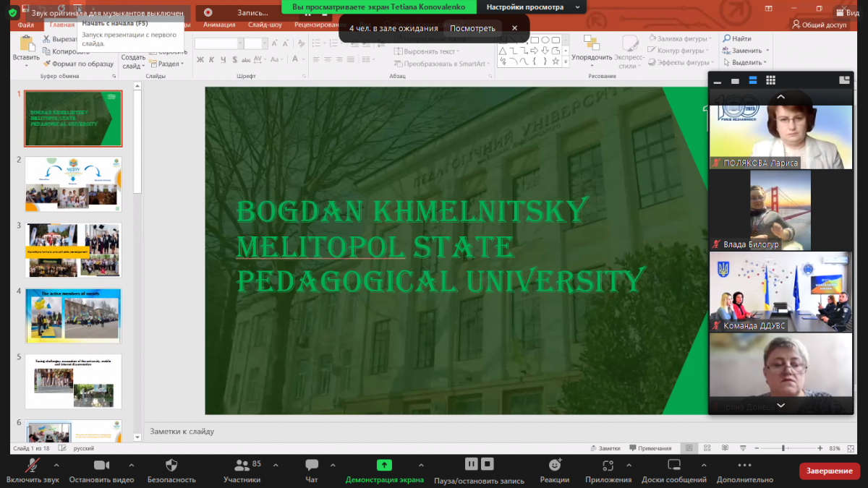Switch to the Анимация ribbon tab
This screenshot has width=868, height=488.
coord(219,25)
